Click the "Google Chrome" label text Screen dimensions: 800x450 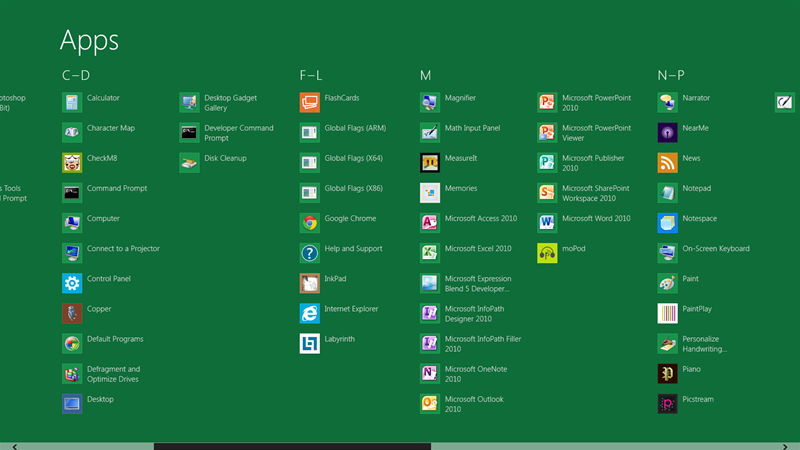[350, 218]
